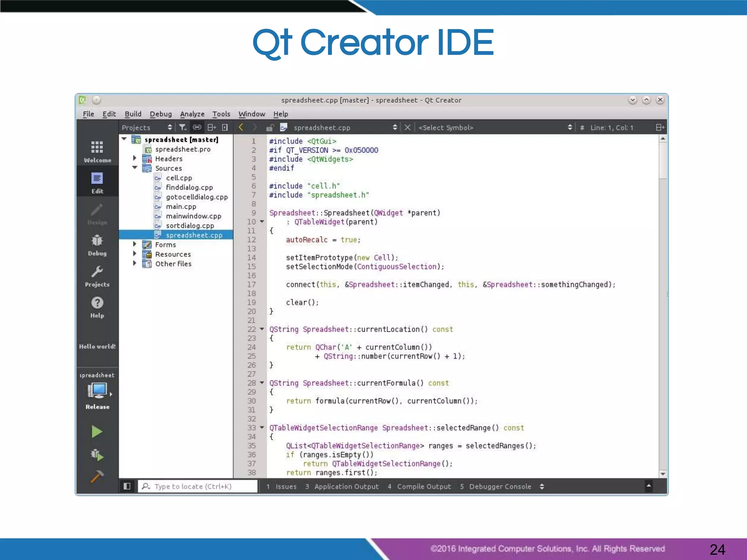Click the locator magnifier icon
Screen dimensions: 747x560
[x=146, y=486]
